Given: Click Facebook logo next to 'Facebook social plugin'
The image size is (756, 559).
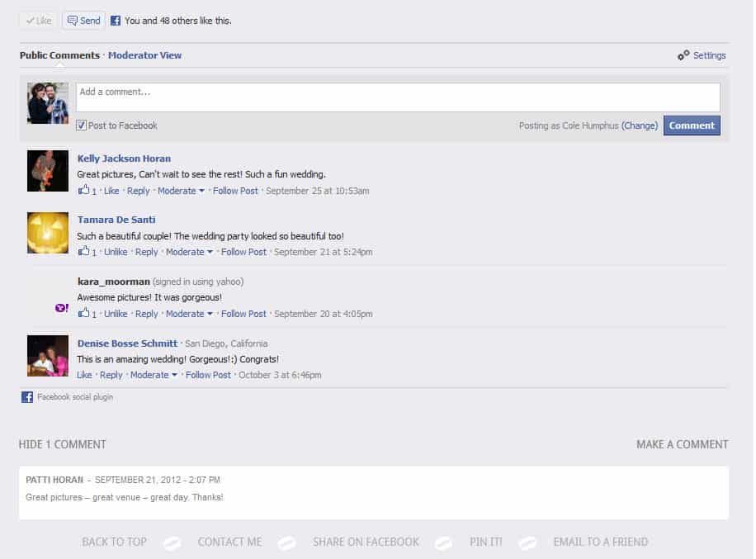Looking at the screenshot, I should click(x=27, y=397).
